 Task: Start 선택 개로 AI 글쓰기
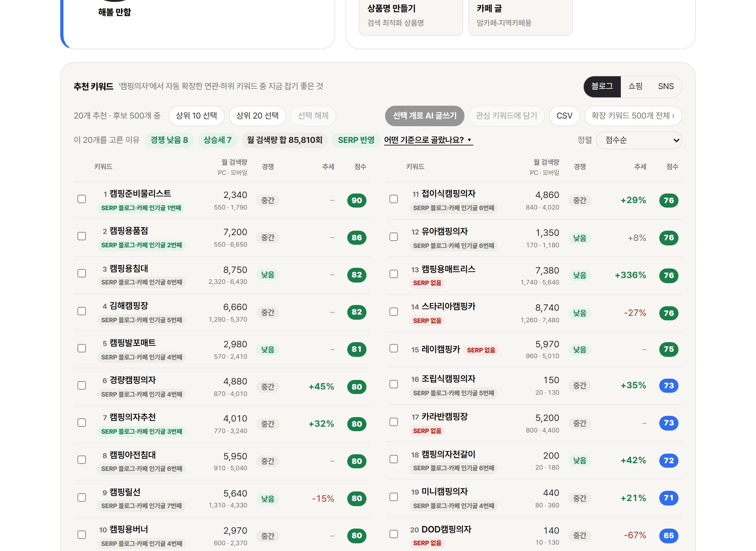[424, 116]
